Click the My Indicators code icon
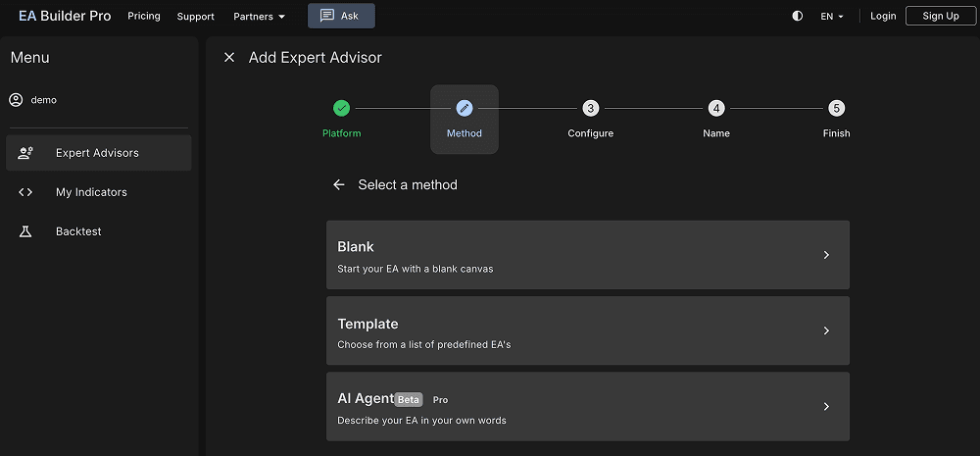Image resolution: width=980 pixels, height=456 pixels. tap(25, 192)
